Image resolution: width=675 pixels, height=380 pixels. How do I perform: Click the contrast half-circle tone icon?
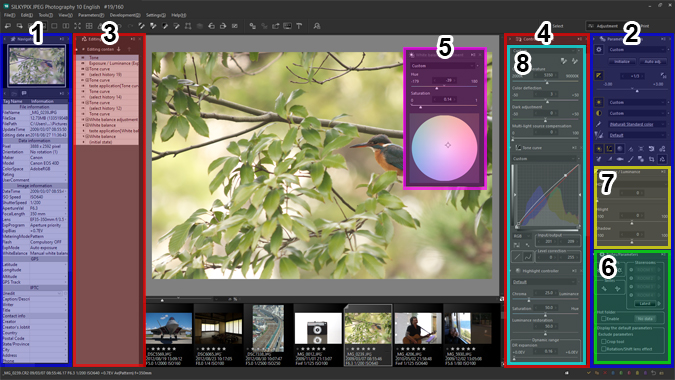(x=599, y=113)
